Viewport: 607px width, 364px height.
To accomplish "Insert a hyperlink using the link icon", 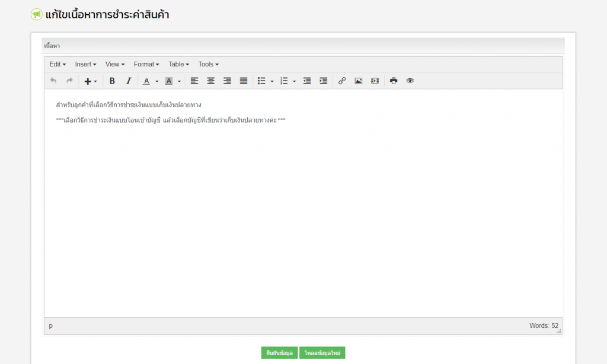I will pyautogui.click(x=342, y=81).
